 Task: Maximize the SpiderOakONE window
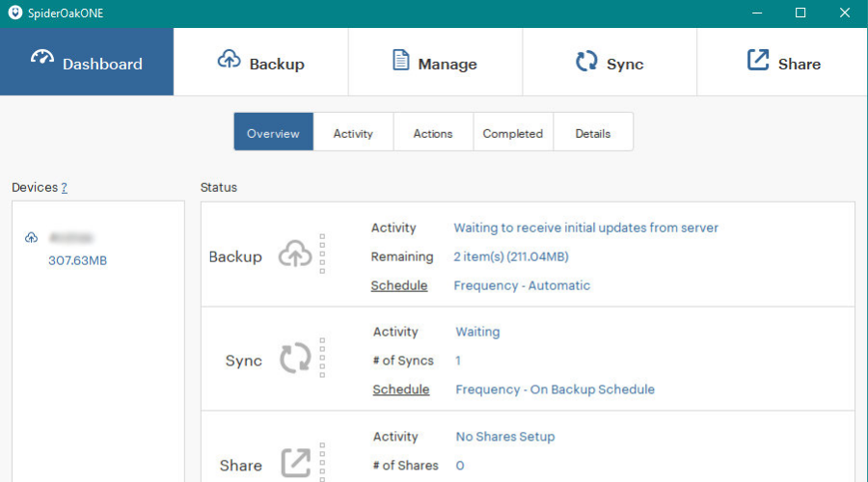(800, 13)
